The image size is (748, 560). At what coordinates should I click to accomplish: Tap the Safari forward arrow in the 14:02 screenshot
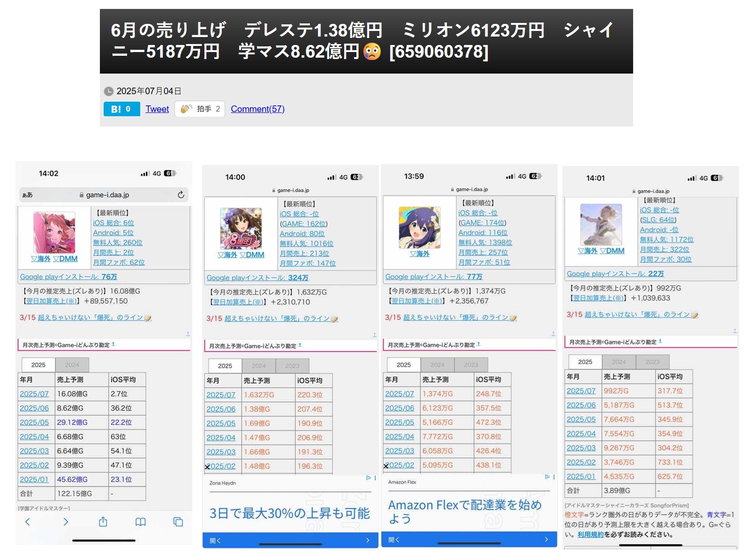(x=66, y=522)
